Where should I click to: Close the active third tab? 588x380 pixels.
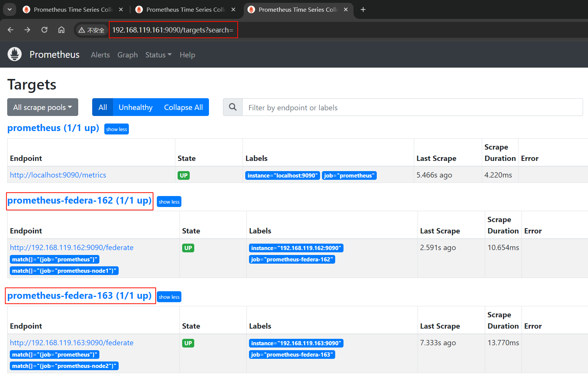pos(346,9)
